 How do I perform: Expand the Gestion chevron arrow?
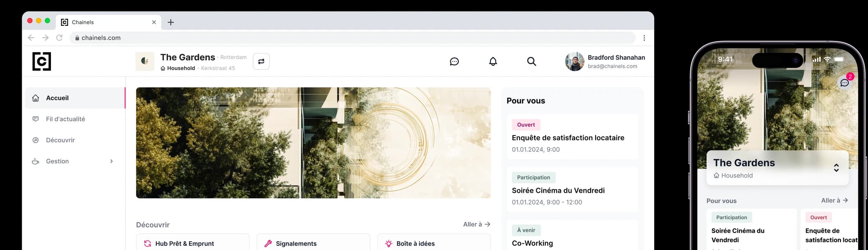coord(111,161)
